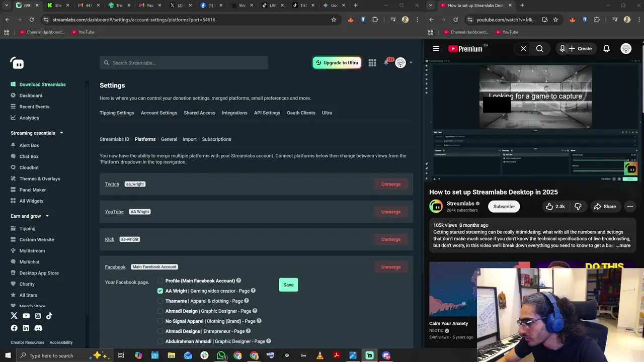Switch to Tipping Settings tab
644x362 pixels.
[117, 113]
